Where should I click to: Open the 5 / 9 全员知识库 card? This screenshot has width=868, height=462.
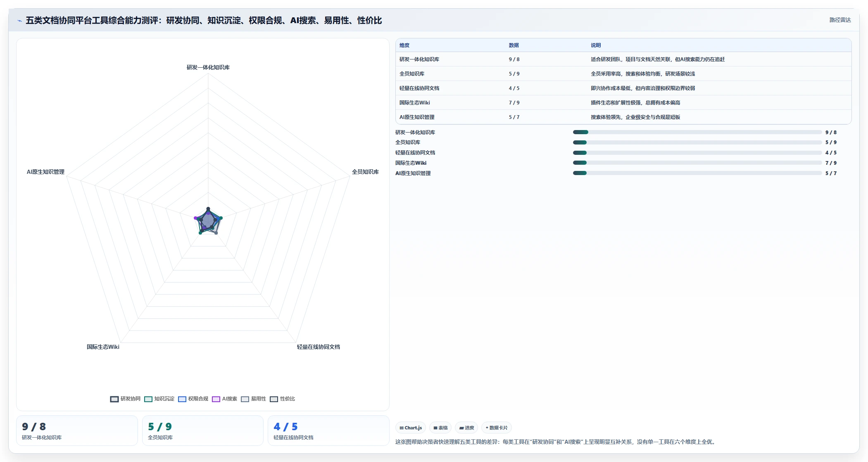(x=203, y=431)
